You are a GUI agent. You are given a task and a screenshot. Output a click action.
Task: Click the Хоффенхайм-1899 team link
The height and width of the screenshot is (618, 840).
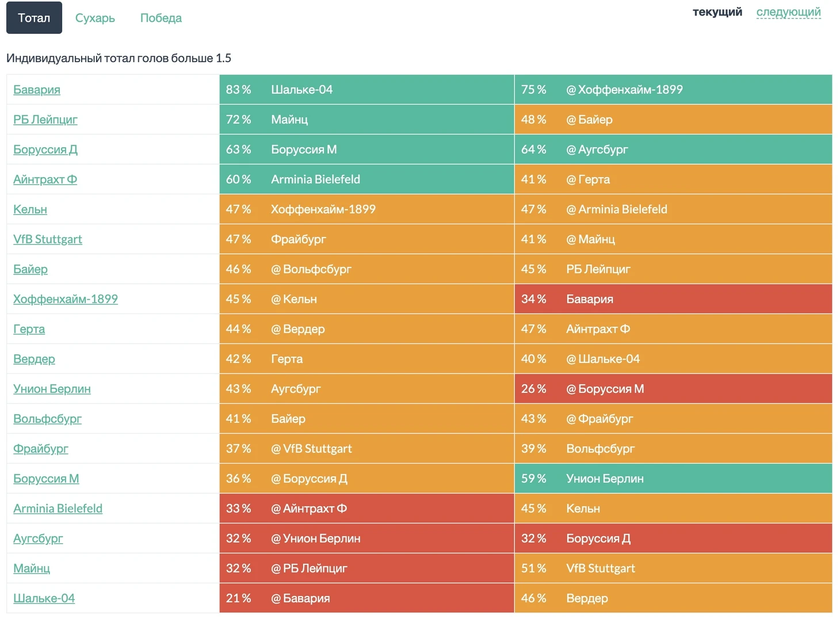[66, 299]
